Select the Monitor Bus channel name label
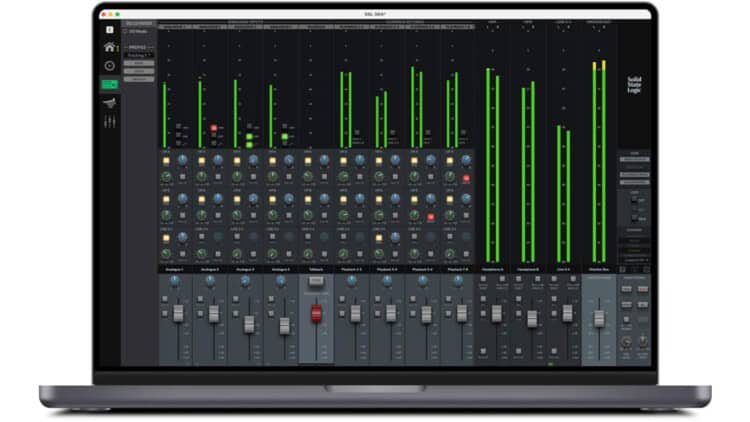Image resolution: width=750 pixels, height=422 pixels. click(x=599, y=270)
